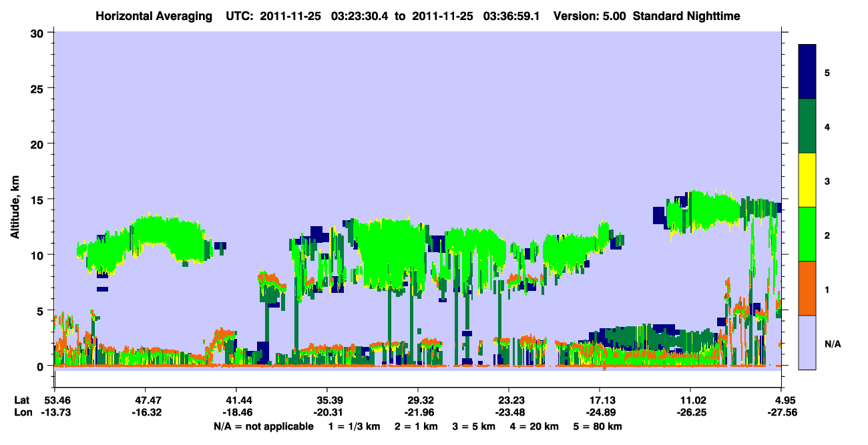Click the 'Lon' row label
The height and width of the screenshot is (445, 868).
pos(23,412)
